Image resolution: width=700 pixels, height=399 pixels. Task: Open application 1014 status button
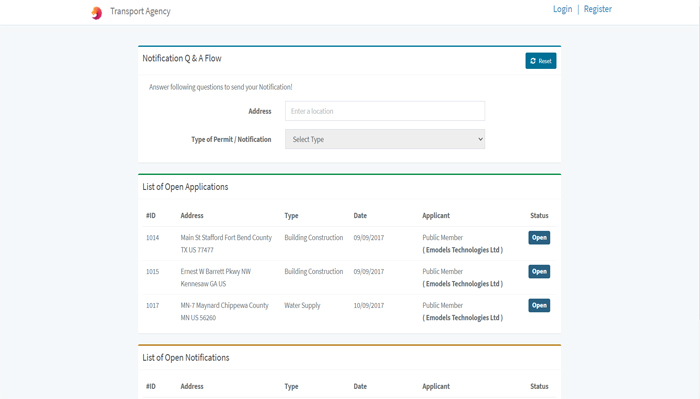[539, 237]
